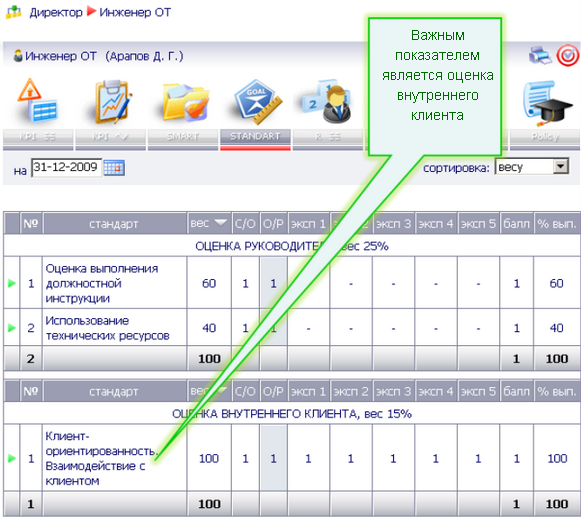Open the KPI chart clipboard icon
581x518 pixels.
110,102
